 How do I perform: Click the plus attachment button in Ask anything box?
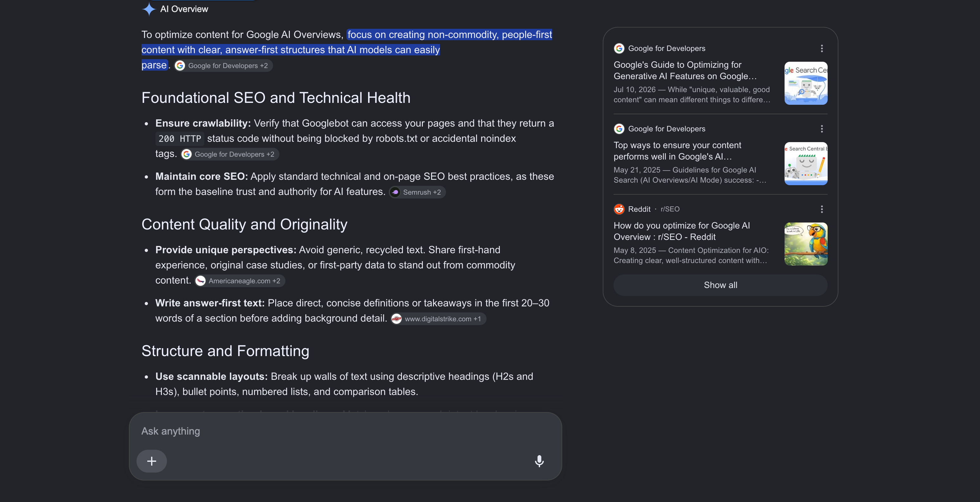(x=152, y=461)
